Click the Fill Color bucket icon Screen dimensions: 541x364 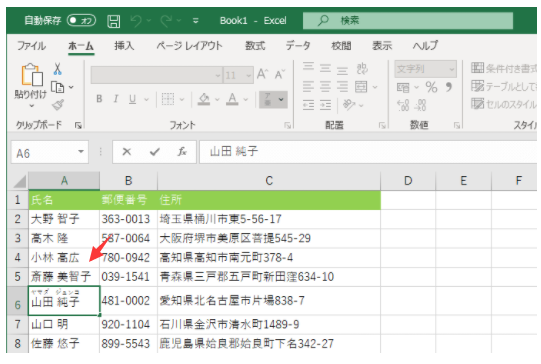[204, 99]
